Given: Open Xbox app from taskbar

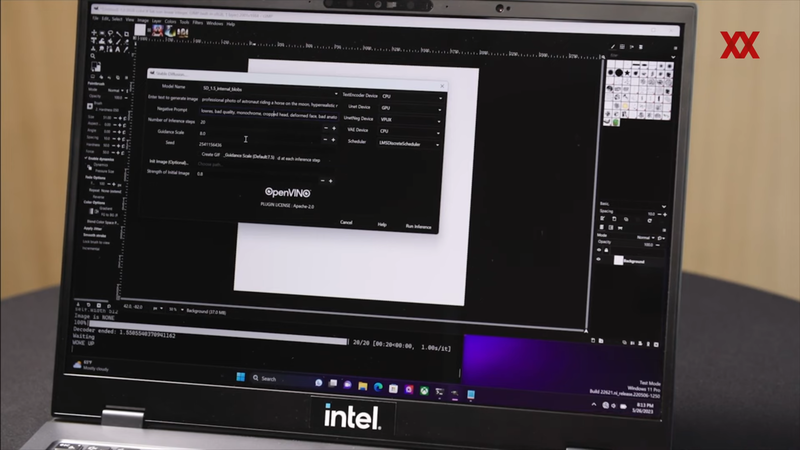Looking at the screenshot, I should (424, 391).
